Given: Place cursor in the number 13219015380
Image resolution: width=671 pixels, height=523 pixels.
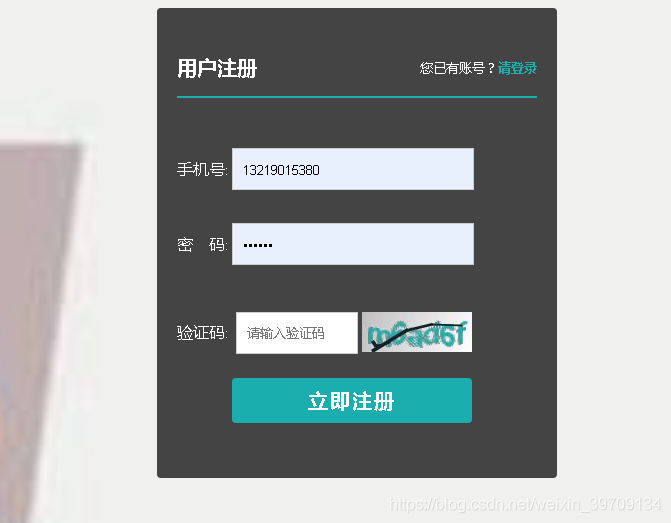Looking at the screenshot, I should [x=281, y=170].
